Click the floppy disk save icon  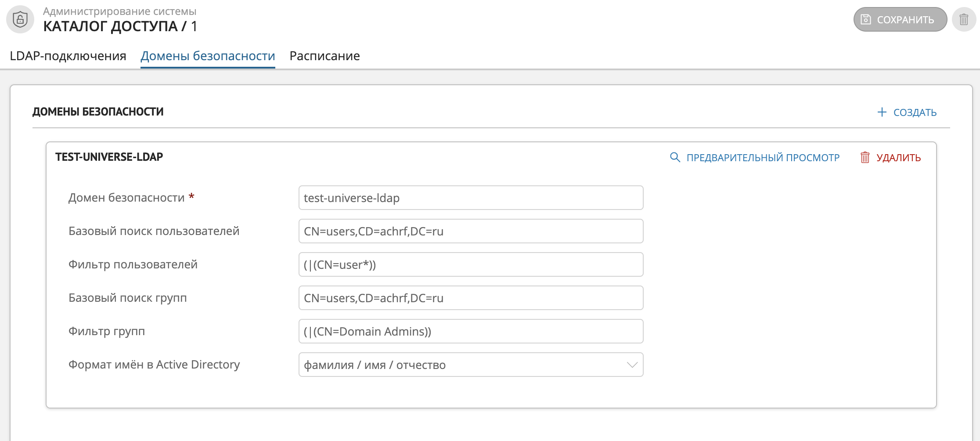pos(865,19)
